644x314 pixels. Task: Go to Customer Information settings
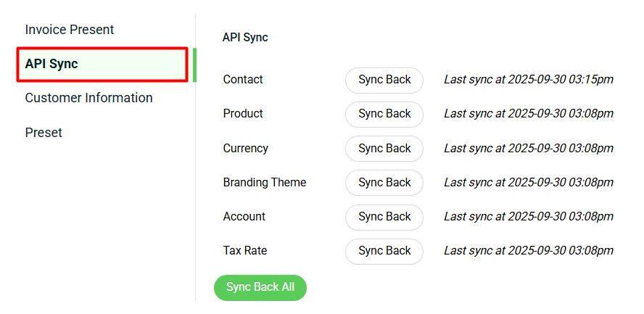(88, 98)
